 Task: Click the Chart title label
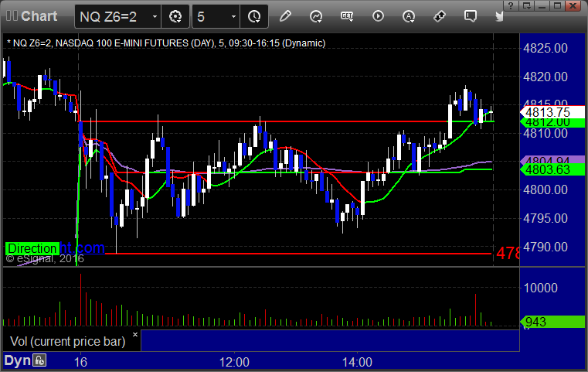coord(39,16)
